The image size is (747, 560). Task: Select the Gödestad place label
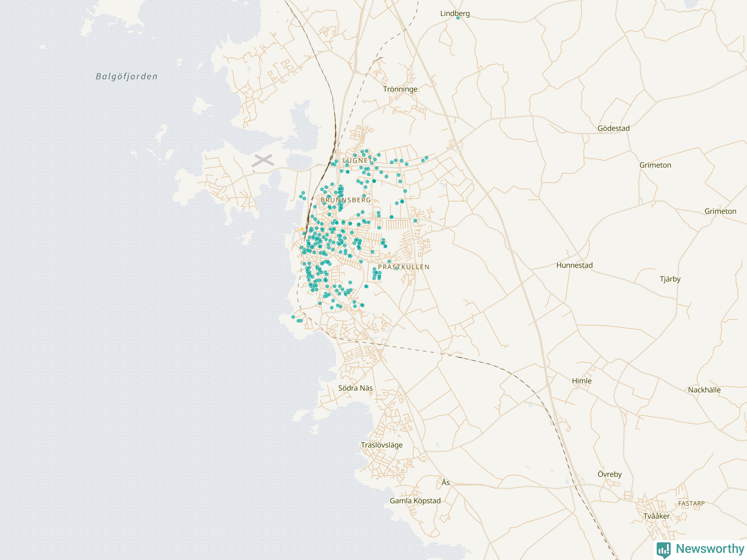tap(613, 128)
